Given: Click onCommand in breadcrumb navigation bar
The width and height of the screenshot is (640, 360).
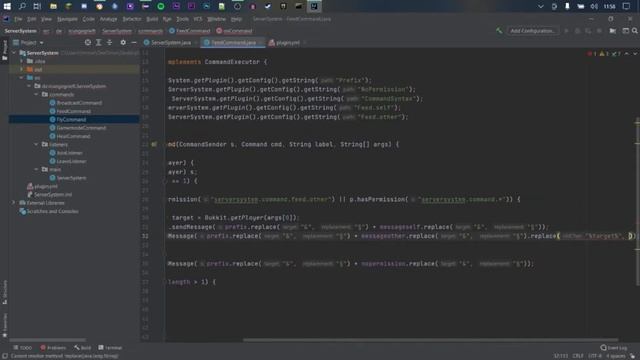Looking at the screenshot, I should (234, 31).
